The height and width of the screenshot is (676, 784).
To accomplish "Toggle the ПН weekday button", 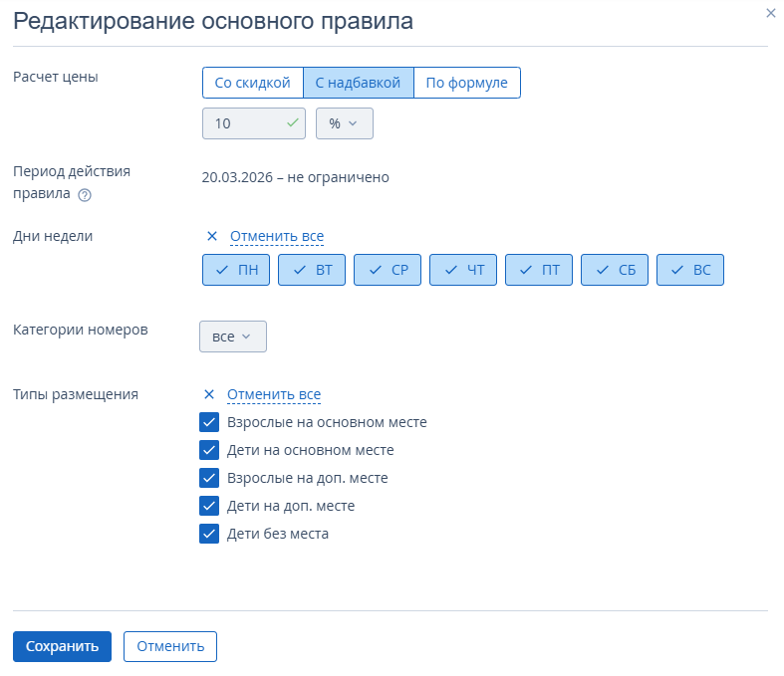I will click(x=236, y=270).
